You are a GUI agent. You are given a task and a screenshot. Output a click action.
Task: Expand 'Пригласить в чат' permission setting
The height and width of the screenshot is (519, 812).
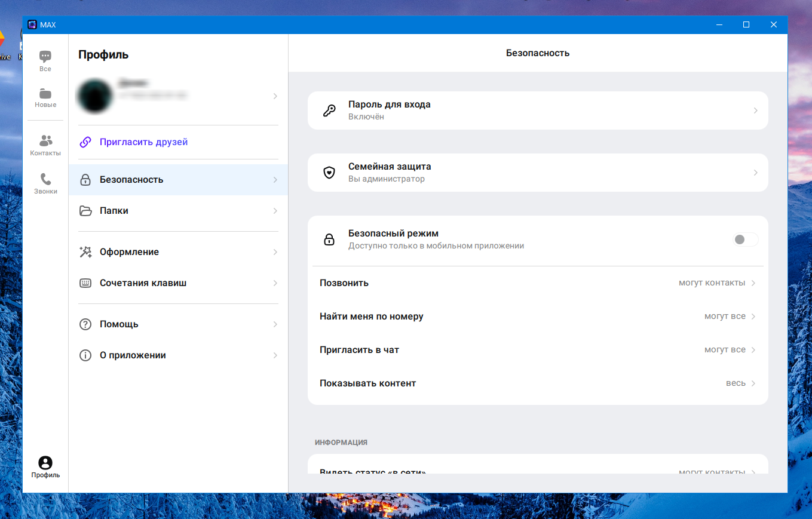tap(538, 350)
